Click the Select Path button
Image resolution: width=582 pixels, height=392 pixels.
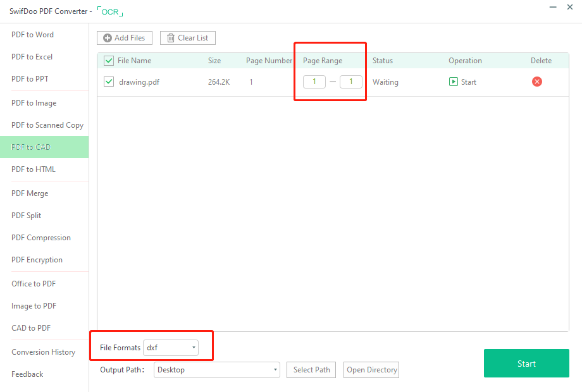click(x=311, y=370)
